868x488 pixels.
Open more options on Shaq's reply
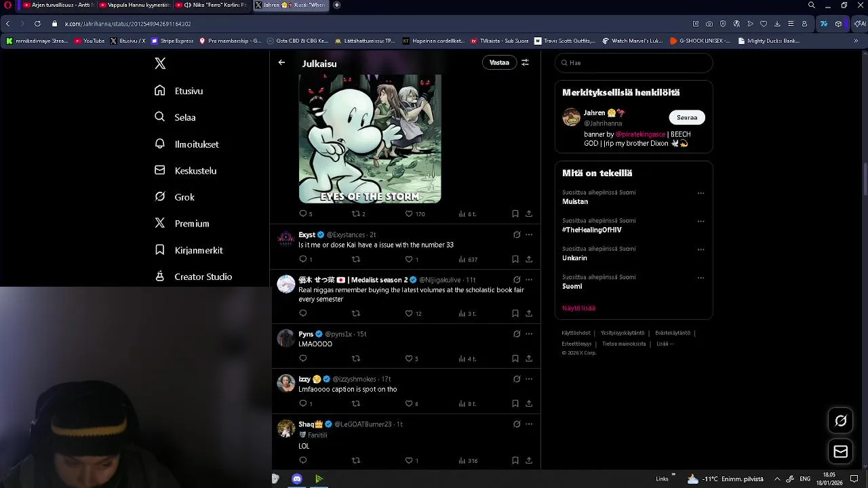coord(529,424)
